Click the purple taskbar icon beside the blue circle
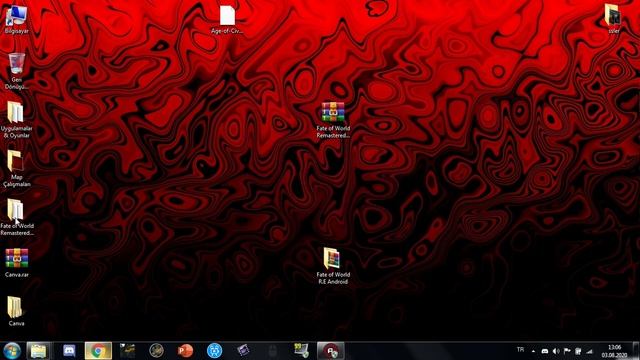Image resolution: width=640 pixels, height=360 pixels. (x=243, y=351)
